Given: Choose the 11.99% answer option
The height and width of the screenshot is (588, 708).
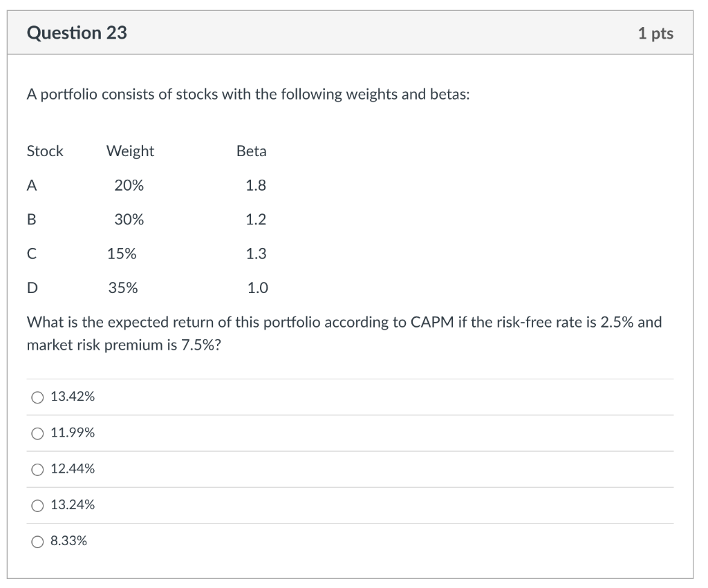Looking at the screenshot, I should point(37,433).
